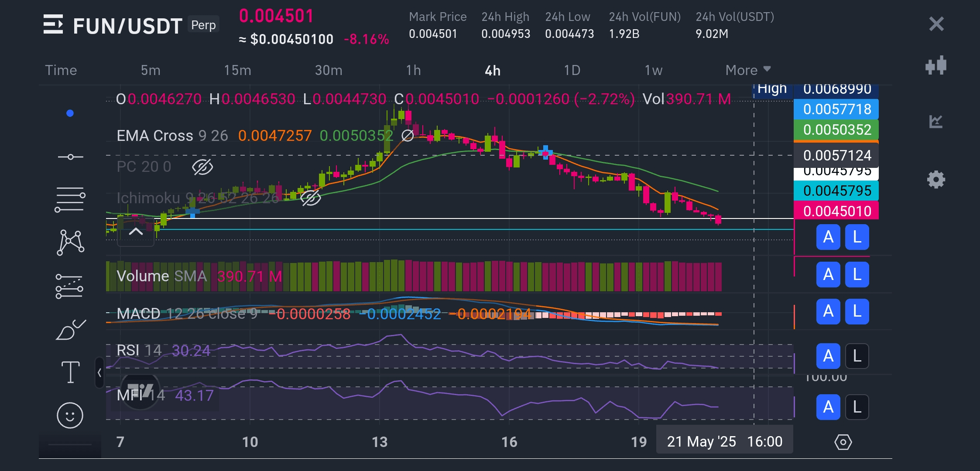Switch to the 15m timeframe tab
Viewport: 980px width, 471px height.
coord(237,70)
